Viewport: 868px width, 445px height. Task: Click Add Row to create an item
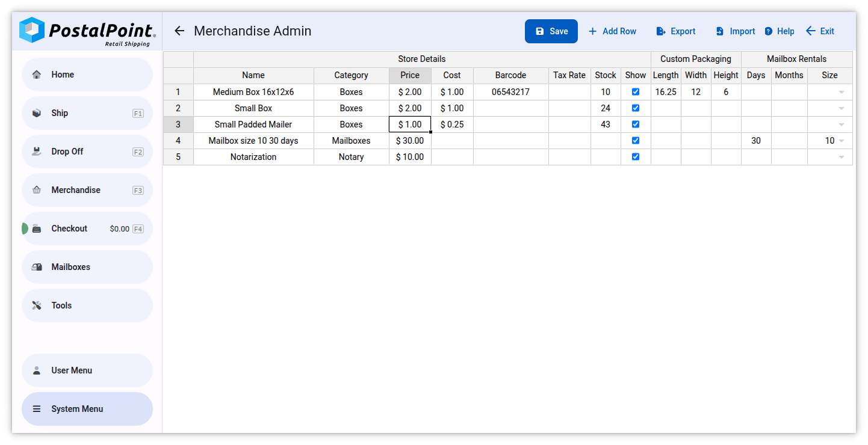(x=612, y=31)
